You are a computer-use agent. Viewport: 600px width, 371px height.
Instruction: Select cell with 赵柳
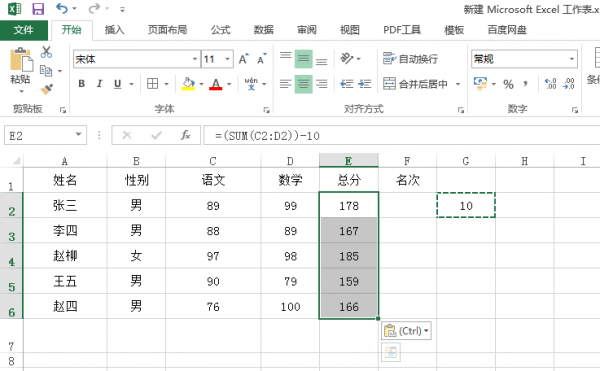(x=65, y=256)
